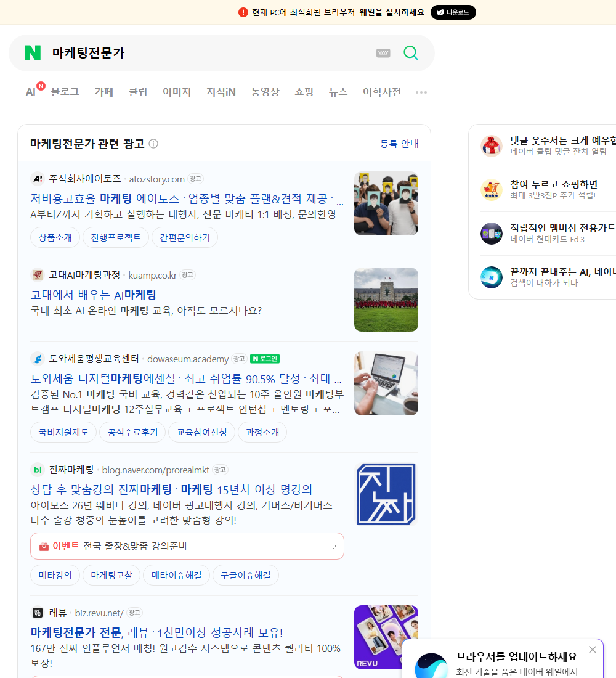Image resolution: width=616 pixels, height=678 pixels.
Task: Open the 저비용고효율 마케팅 에이토즈 ad title
Action: click(x=187, y=198)
